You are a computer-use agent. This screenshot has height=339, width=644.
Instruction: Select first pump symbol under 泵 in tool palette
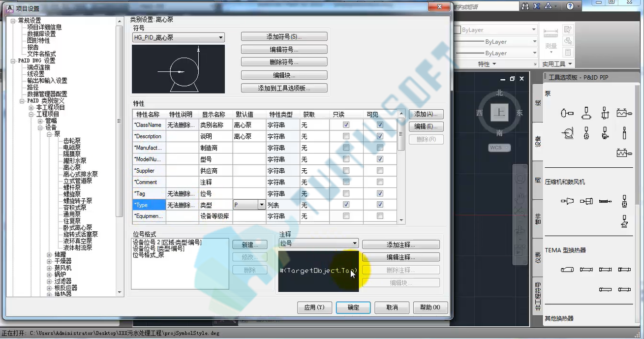[567, 113]
